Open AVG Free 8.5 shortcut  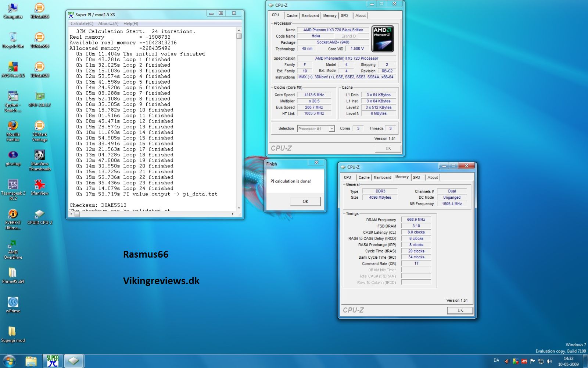point(13,69)
